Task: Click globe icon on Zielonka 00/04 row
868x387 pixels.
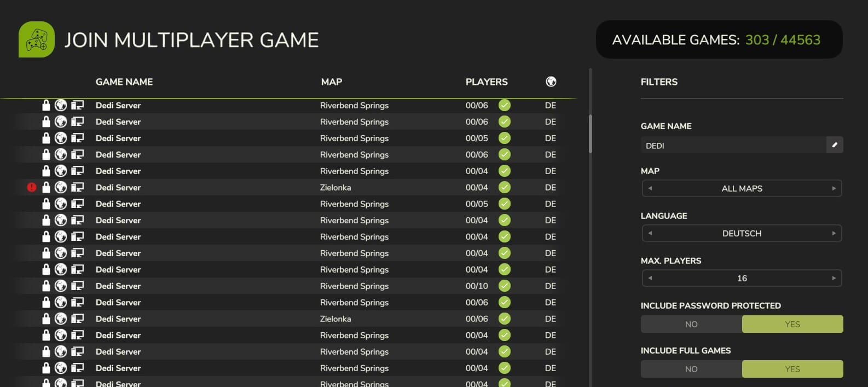Action: point(61,187)
